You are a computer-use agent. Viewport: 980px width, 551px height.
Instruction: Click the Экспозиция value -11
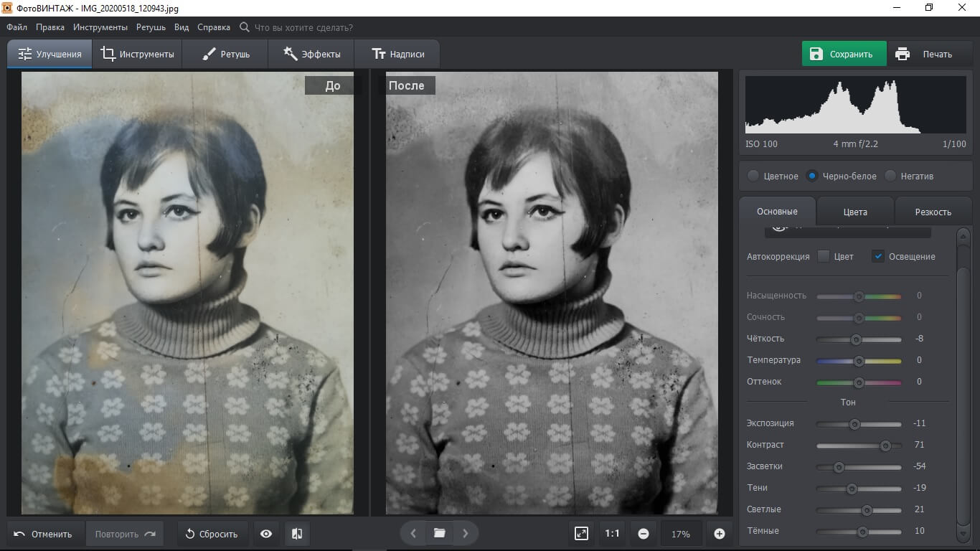point(919,423)
